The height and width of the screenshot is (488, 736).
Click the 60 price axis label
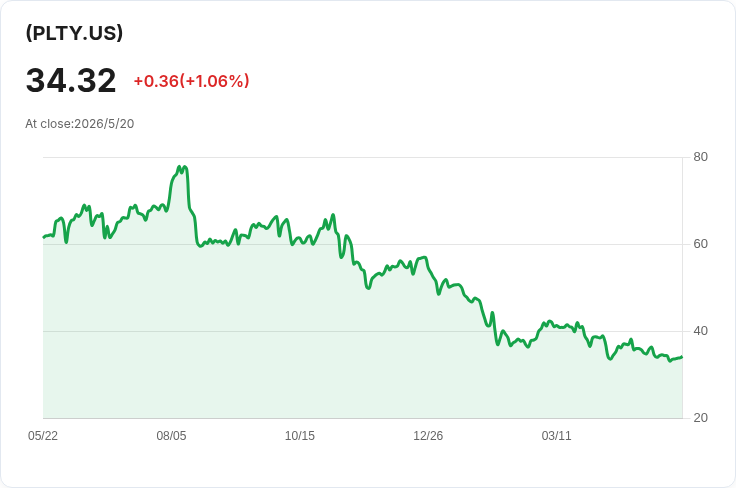700,244
